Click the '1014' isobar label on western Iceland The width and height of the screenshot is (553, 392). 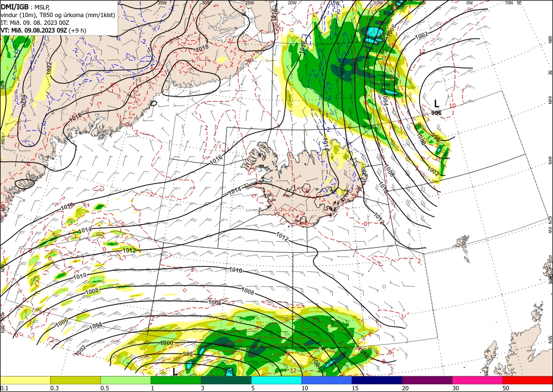(x=235, y=192)
